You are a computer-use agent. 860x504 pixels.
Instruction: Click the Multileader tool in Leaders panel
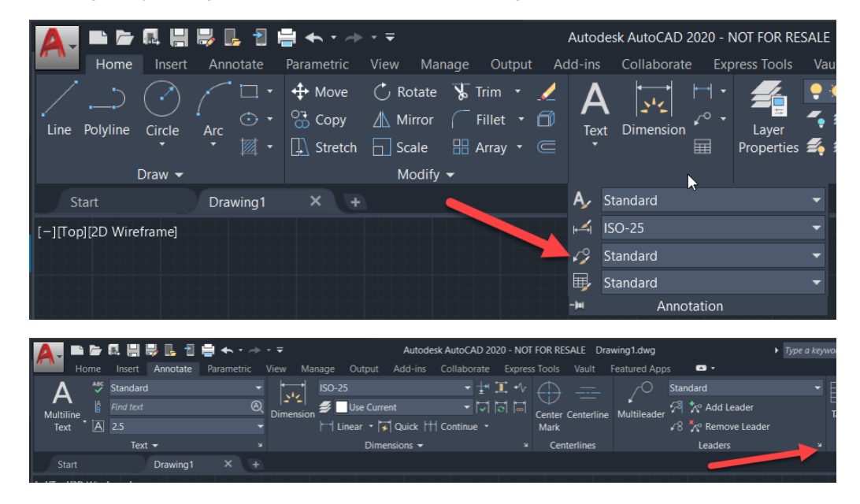[x=640, y=402]
